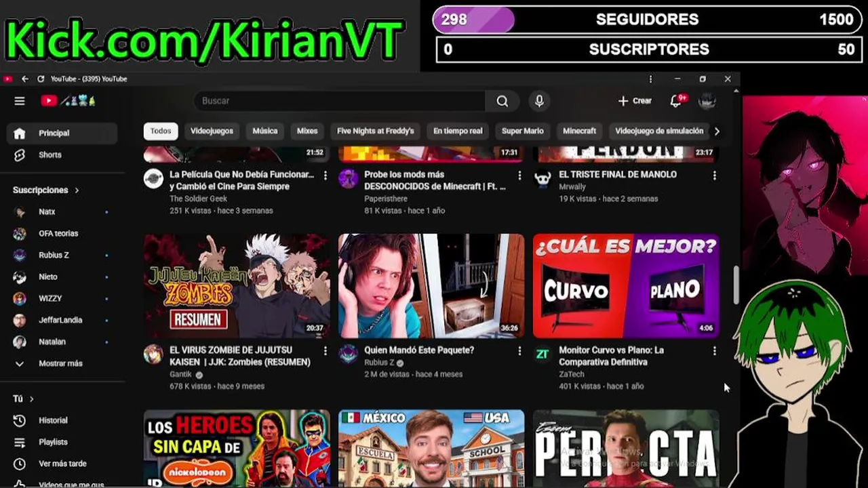Click the Buscar search field

(x=340, y=101)
